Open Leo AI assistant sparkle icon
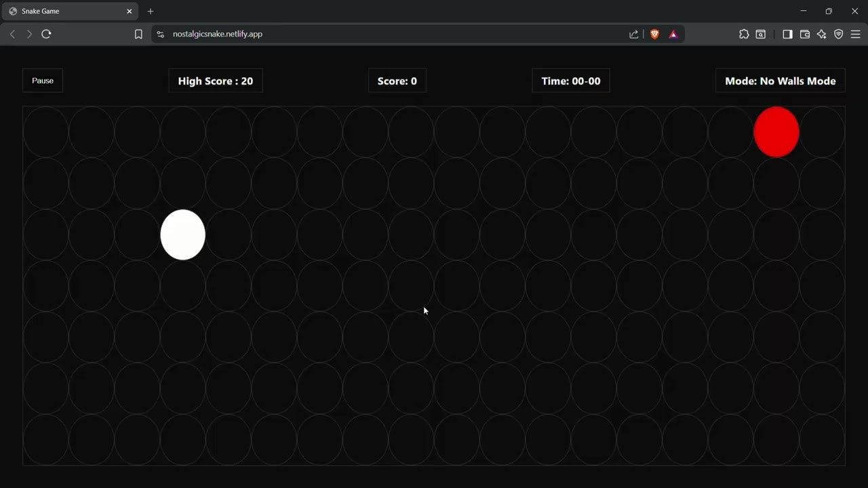 822,34
